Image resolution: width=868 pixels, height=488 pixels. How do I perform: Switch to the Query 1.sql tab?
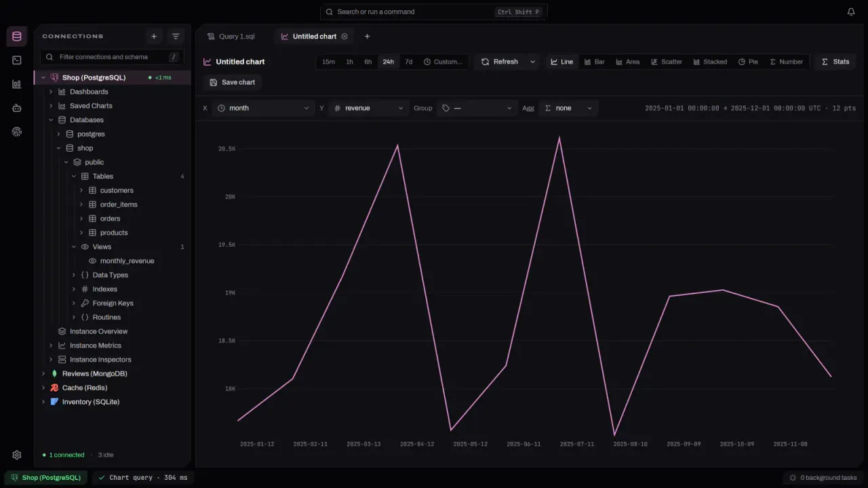pos(232,37)
